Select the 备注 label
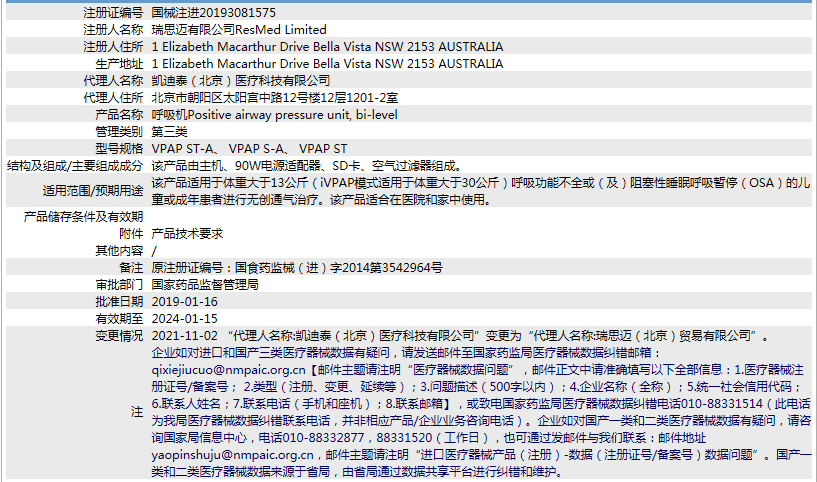The image size is (817, 482). point(131,268)
